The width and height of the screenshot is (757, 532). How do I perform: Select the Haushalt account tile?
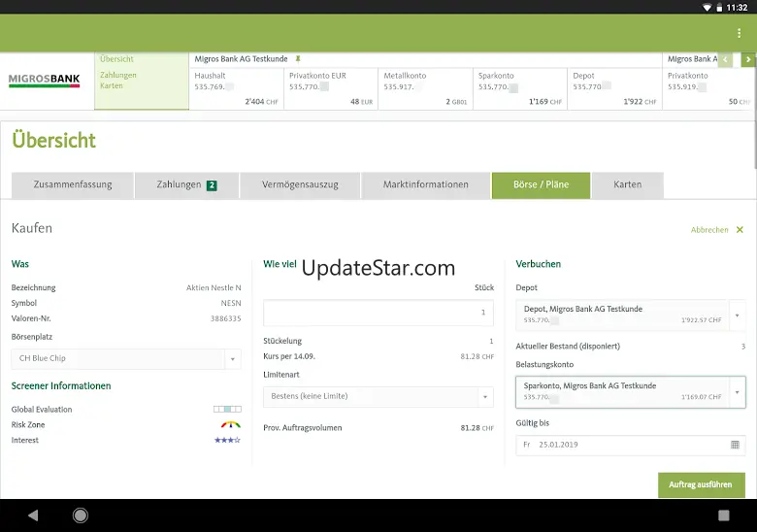[236, 88]
